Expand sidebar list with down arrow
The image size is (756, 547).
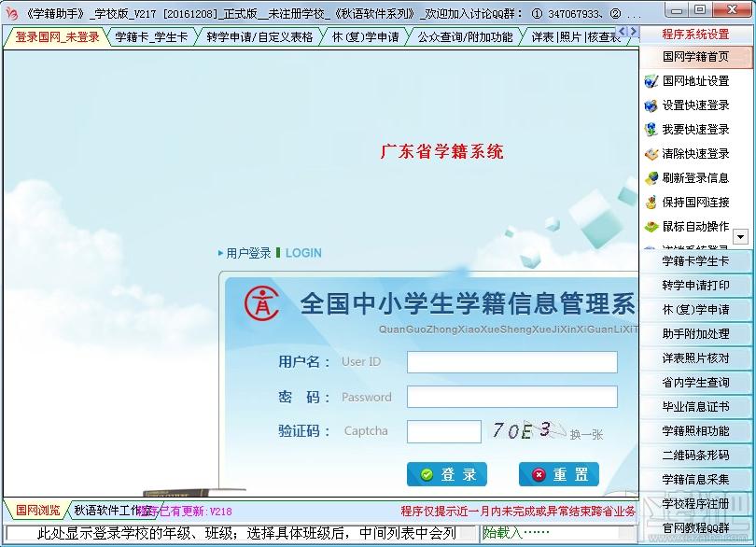pos(740,236)
